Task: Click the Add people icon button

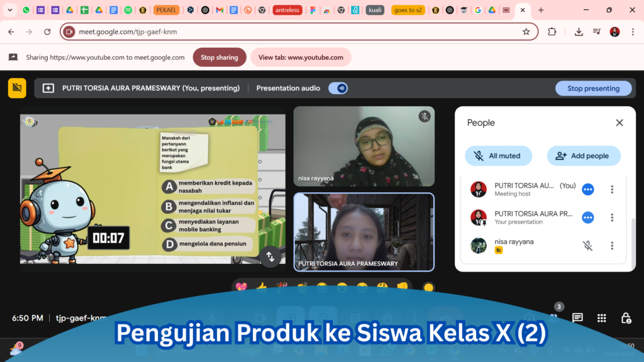Action: pos(583,156)
